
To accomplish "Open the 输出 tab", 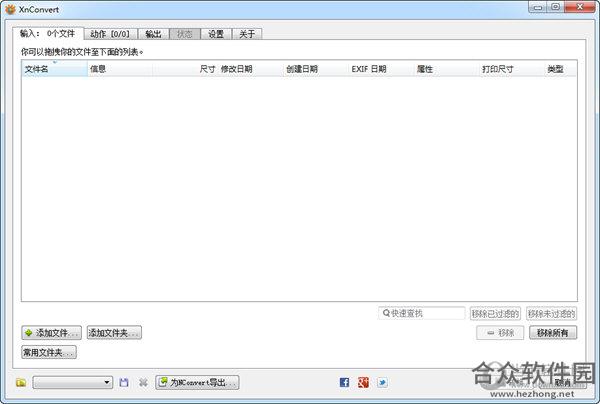I will click(153, 34).
